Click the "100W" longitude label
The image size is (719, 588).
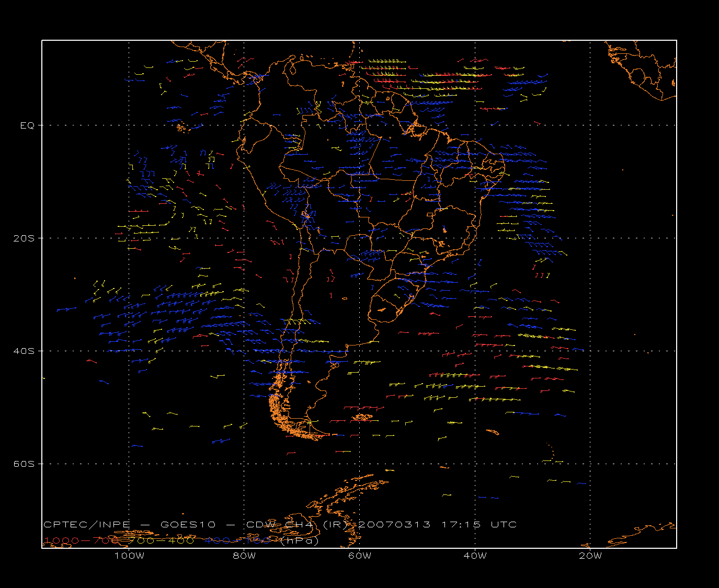129,556
